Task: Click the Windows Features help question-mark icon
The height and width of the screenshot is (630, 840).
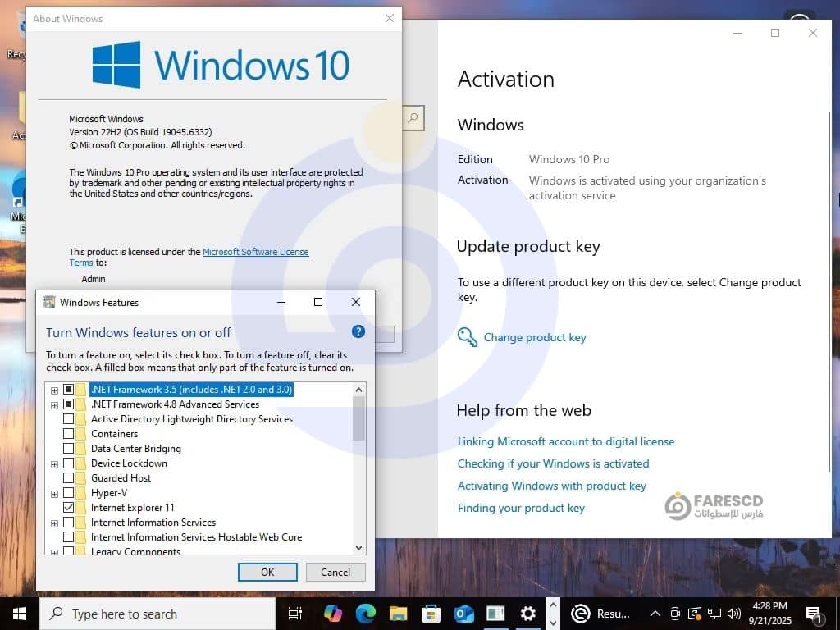Action: (x=358, y=332)
